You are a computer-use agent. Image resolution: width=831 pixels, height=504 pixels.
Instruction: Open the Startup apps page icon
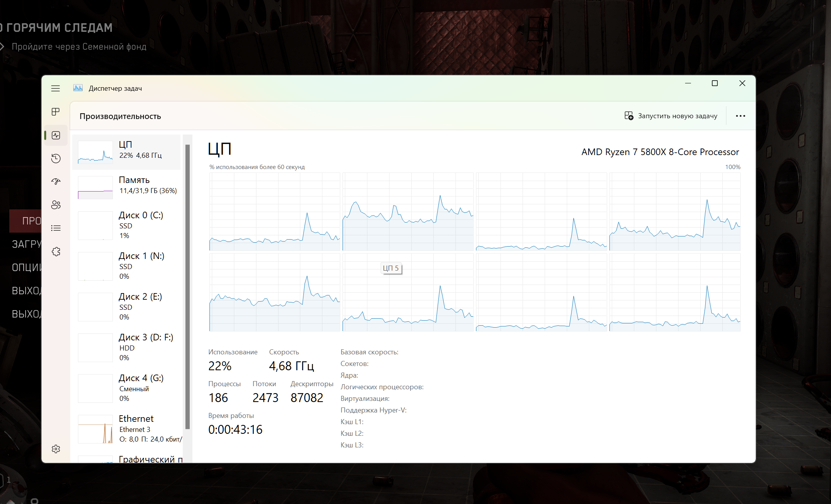[56, 181]
